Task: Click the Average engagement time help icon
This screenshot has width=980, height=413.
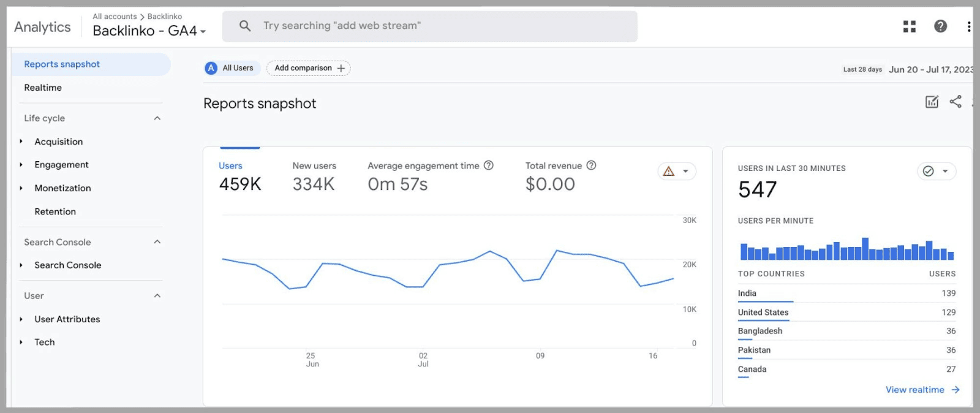Action: coord(488,165)
